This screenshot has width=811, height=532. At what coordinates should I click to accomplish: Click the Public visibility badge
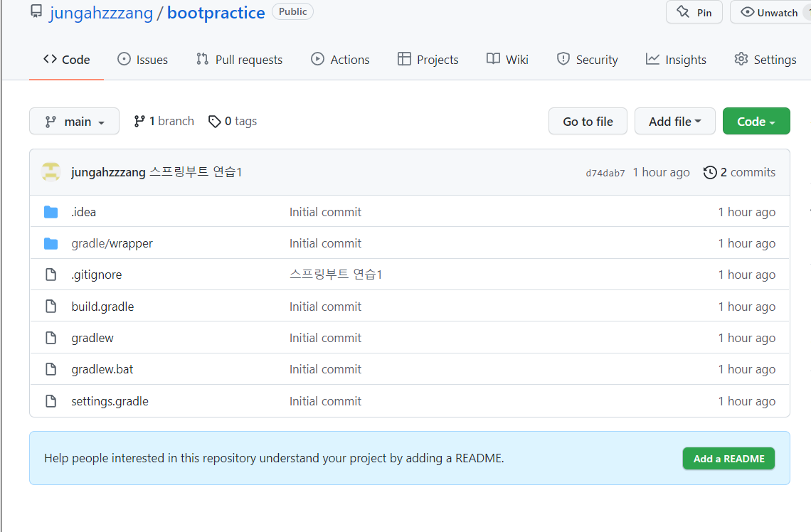click(x=293, y=11)
